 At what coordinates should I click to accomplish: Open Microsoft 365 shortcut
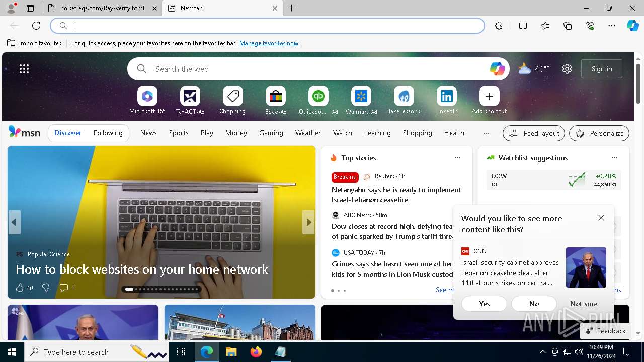coord(147,101)
